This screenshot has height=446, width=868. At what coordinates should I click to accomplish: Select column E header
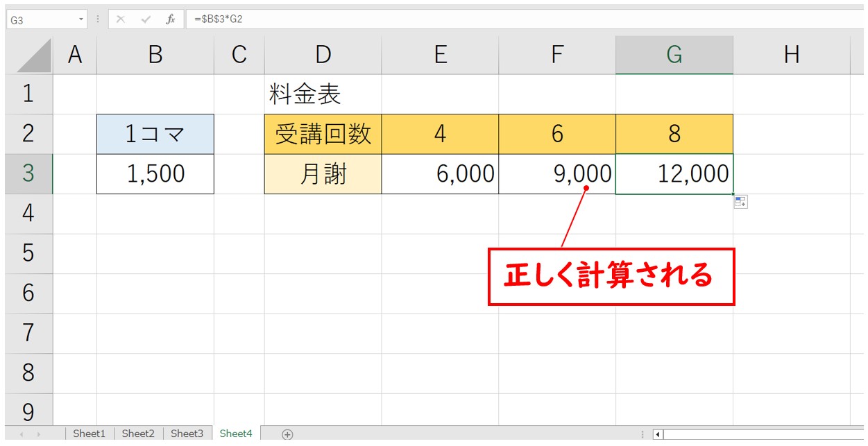440,55
